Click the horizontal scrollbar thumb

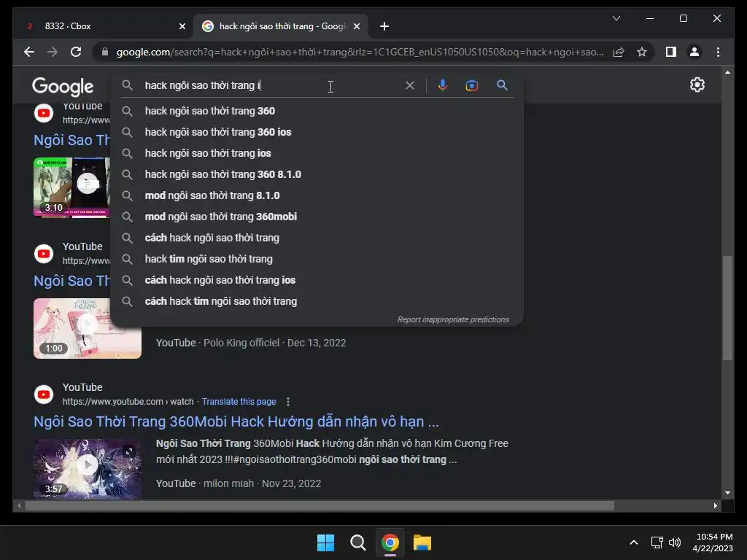320,506
